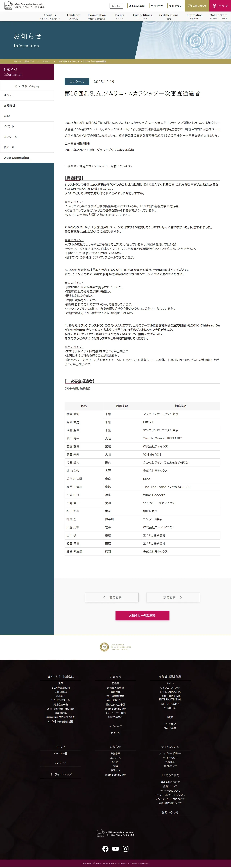This screenshot has height=868, width=231.
Task: Open the YouTube icon in footer
Action: point(115,848)
